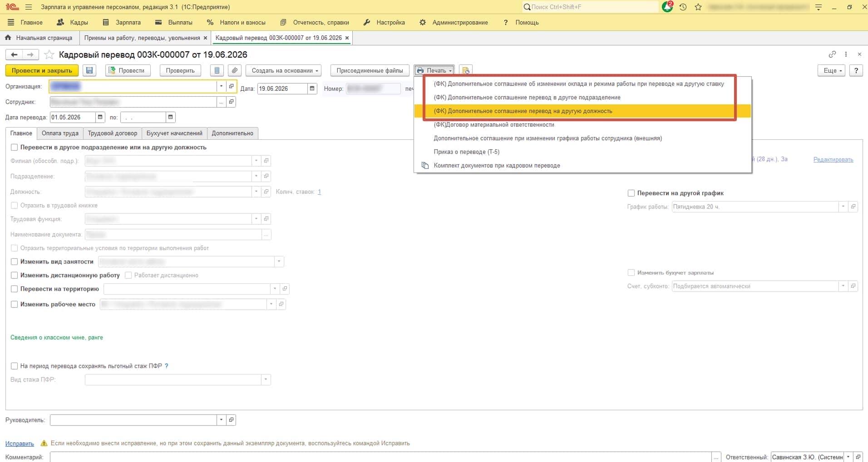Add document to favorites with star beside title
Viewport: 868px width, 462px height.
[x=49, y=55]
